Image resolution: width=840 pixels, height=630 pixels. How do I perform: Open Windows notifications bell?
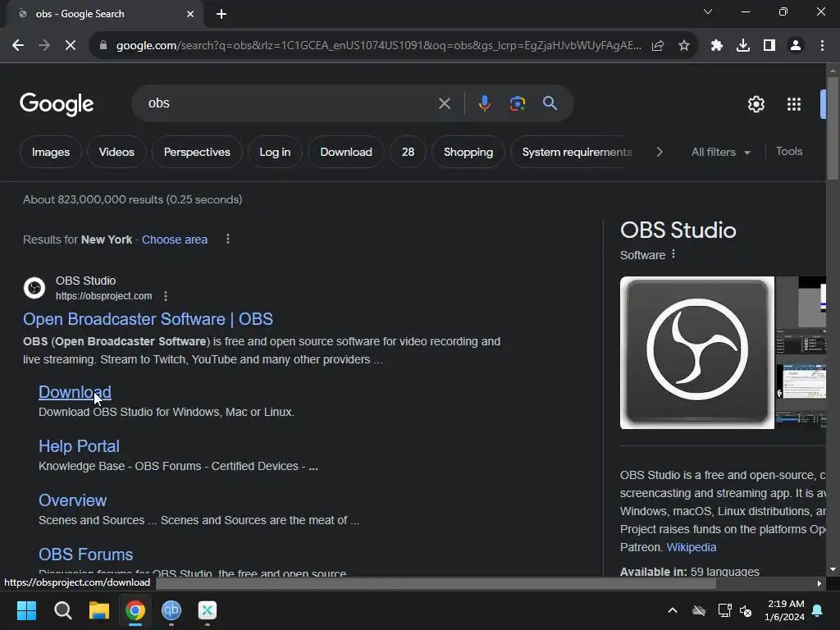(x=818, y=610)
